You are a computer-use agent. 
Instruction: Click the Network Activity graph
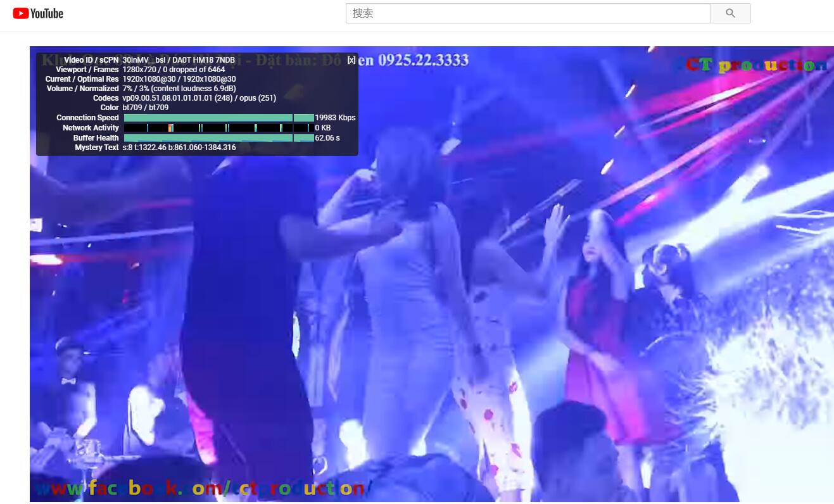(x=218, y=128)
